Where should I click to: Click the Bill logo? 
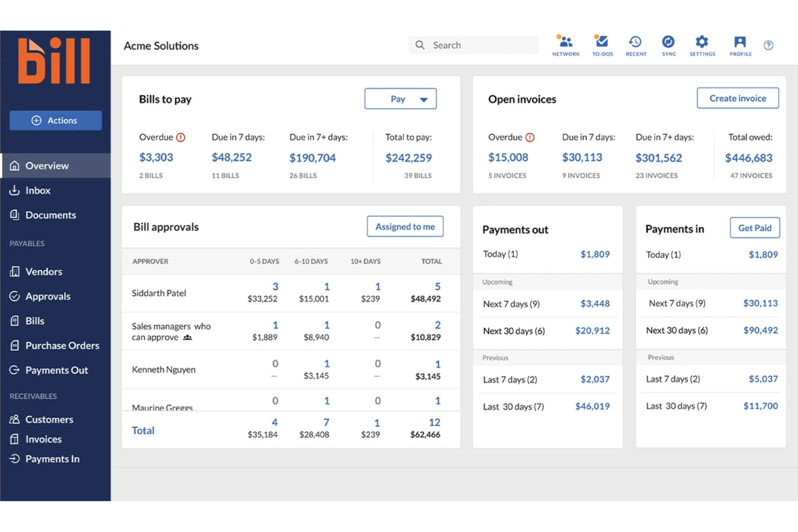(x=54, y=60)
